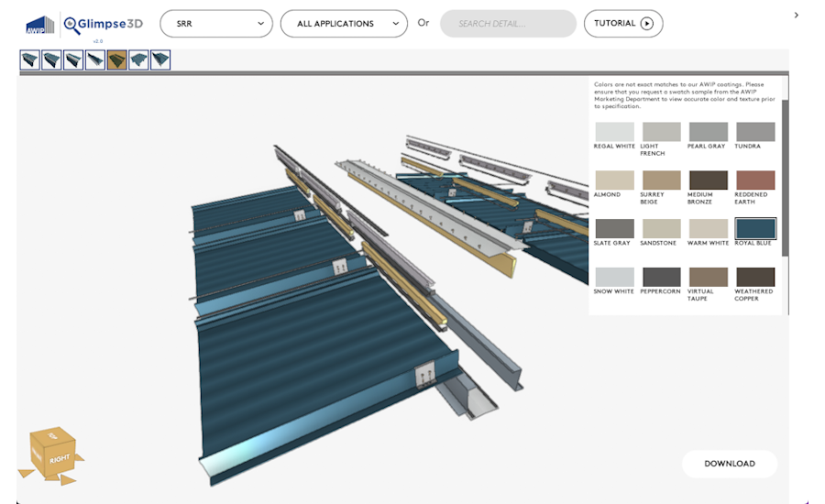The height and width of the screenshot is (504, 825).
Task: Click the AWIP logo
Action: coord(40,24)
